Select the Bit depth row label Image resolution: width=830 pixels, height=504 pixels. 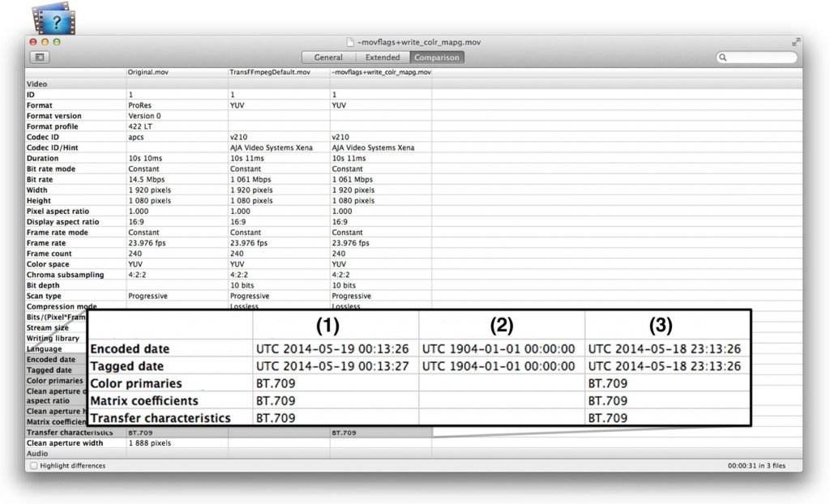(x=43, y=285)
